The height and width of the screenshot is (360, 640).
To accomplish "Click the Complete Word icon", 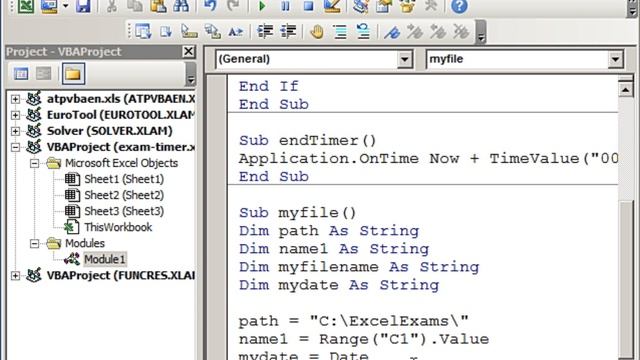I will 236,31.
